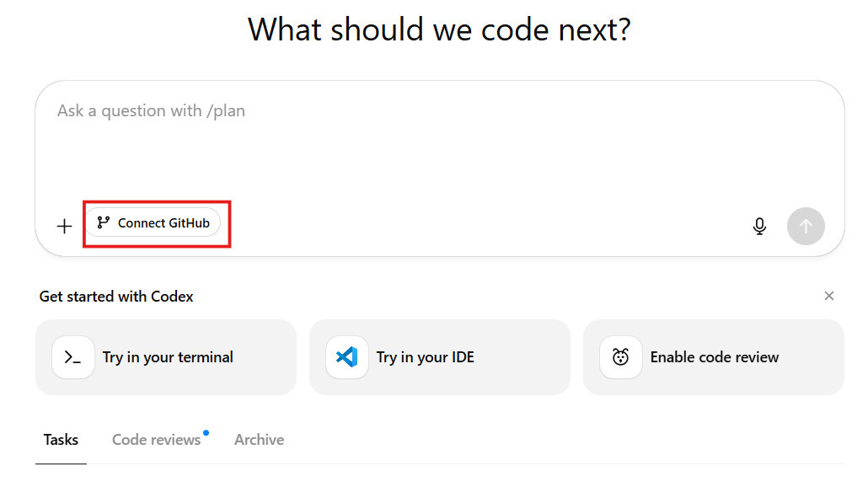Click the code review face icon
Image resolution: width=868 pixels, height=503 pixels.
(621, 357)
